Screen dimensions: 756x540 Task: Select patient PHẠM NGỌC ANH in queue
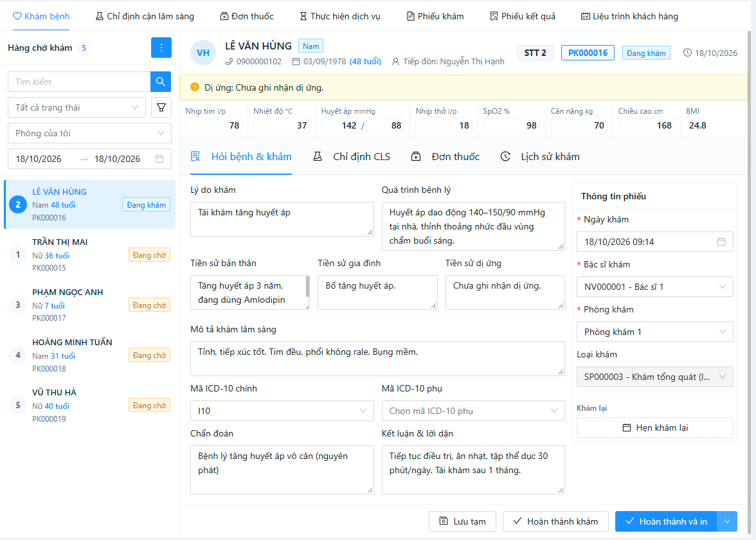pyautogui.click(x=90, y=305)
